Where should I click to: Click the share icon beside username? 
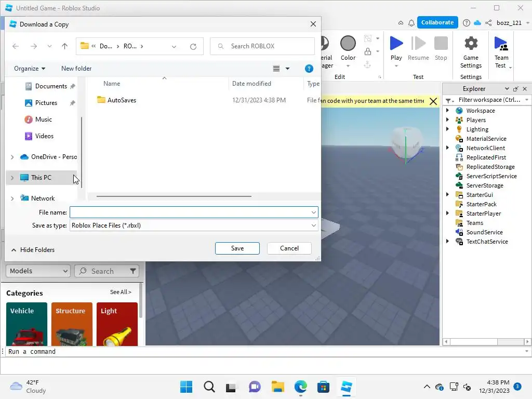click(x=488, y=23)
